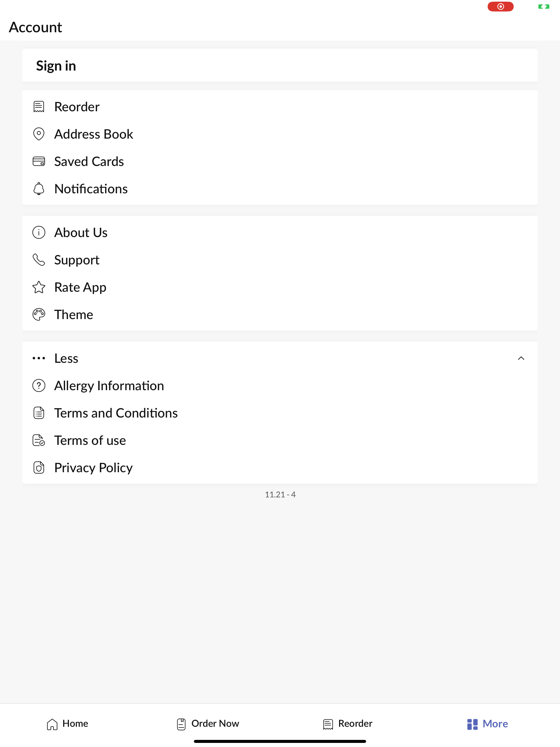Click the Rate App star icon
The height and width of the screenshot is (747, 560).
coord(39,287)
